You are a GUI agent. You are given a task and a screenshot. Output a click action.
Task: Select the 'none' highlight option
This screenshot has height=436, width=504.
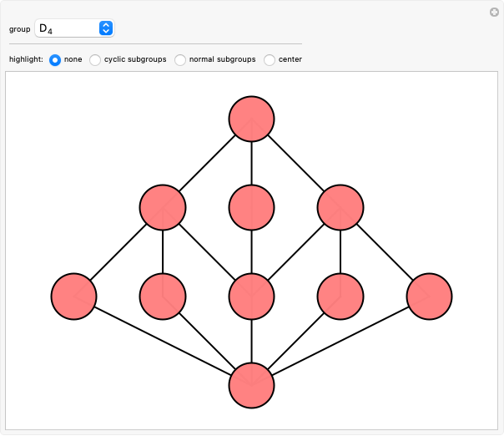(55, 60)
